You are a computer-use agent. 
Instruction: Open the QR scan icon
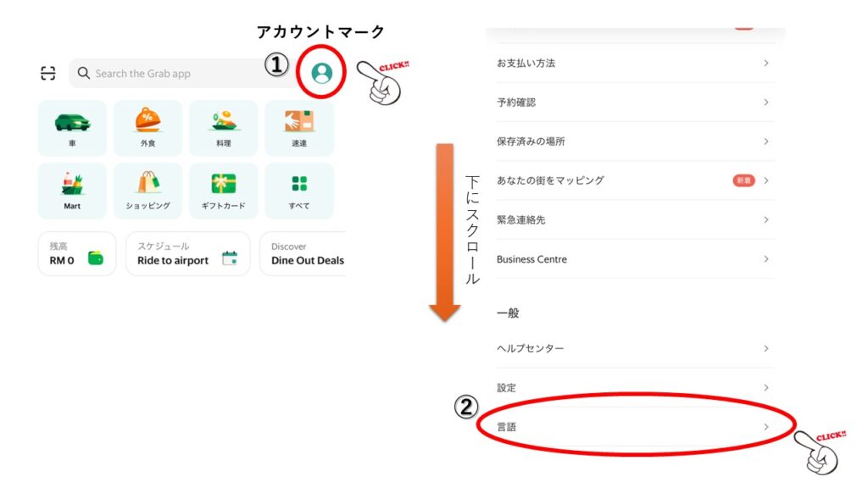(x=48, y=74)
